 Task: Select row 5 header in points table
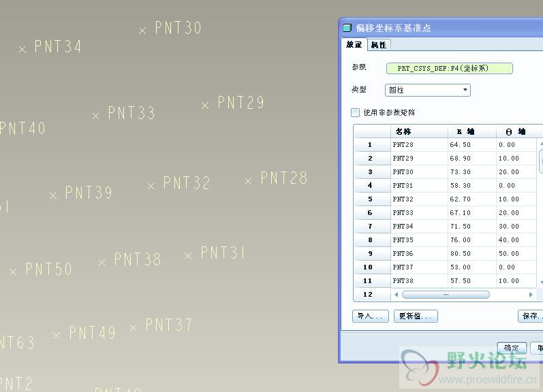[x=372, y=199]
